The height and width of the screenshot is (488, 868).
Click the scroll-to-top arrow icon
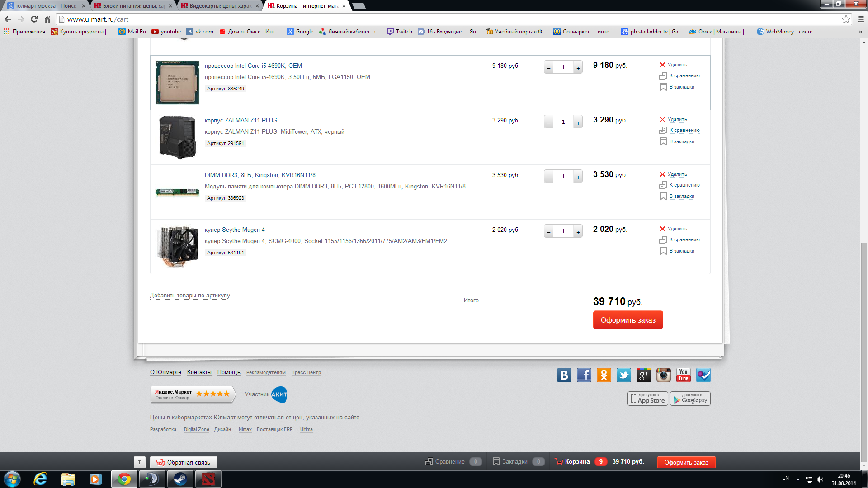(139, 462)
